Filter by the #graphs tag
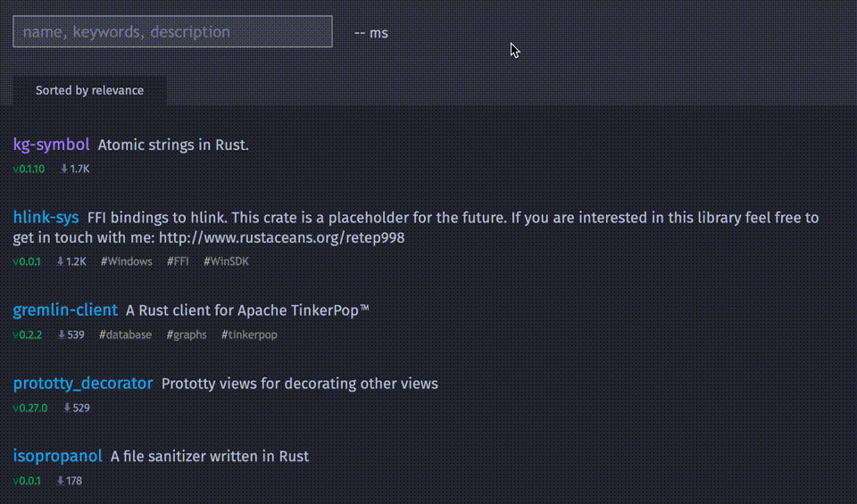 (x=187, y=335)
